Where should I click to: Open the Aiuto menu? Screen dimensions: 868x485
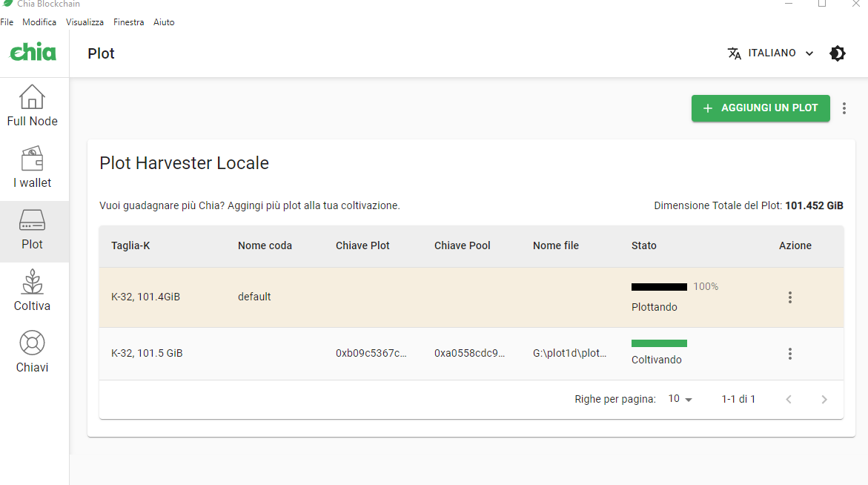164,22
